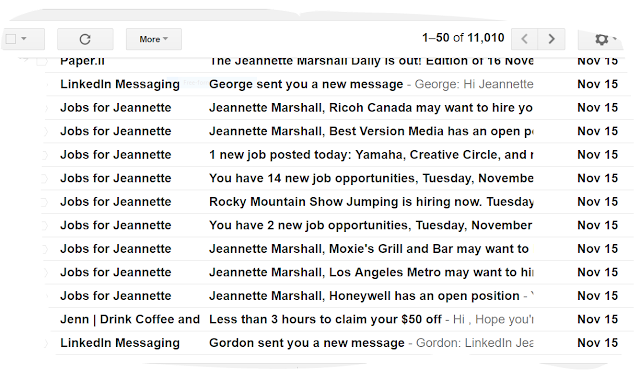Select the checkbox beside the Paper.li email

[41, 61]
